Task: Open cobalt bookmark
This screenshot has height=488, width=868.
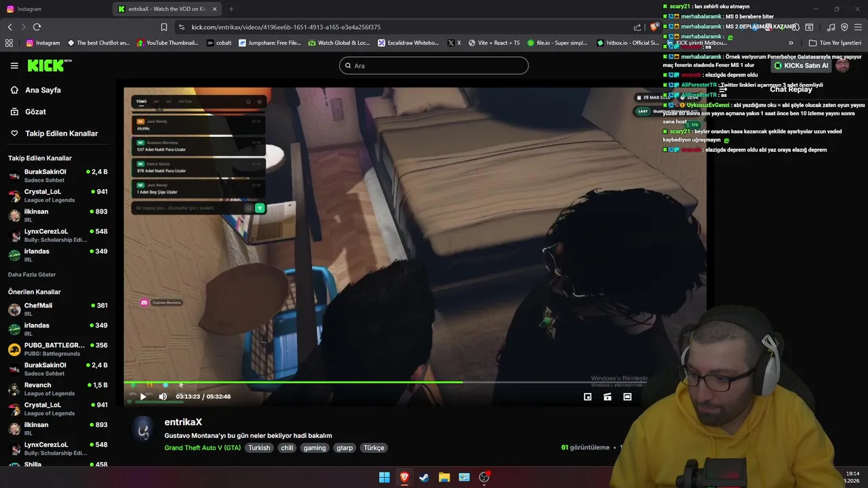Action: (x=219, y=43)
